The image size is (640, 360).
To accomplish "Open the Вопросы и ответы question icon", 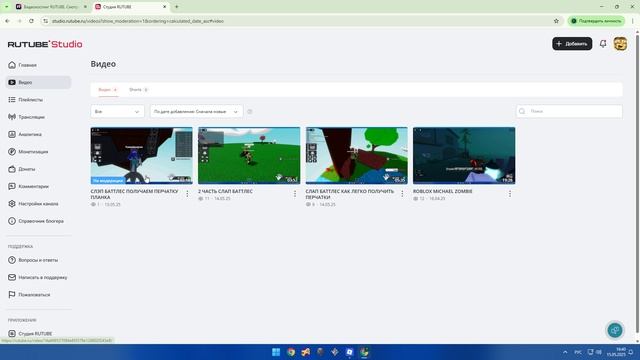I will (x=12, y=260).
